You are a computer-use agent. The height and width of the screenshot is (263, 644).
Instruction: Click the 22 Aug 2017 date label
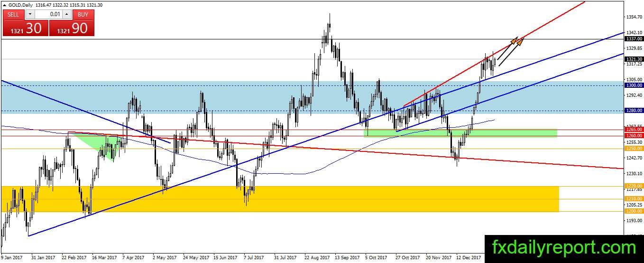click(318, 258)
